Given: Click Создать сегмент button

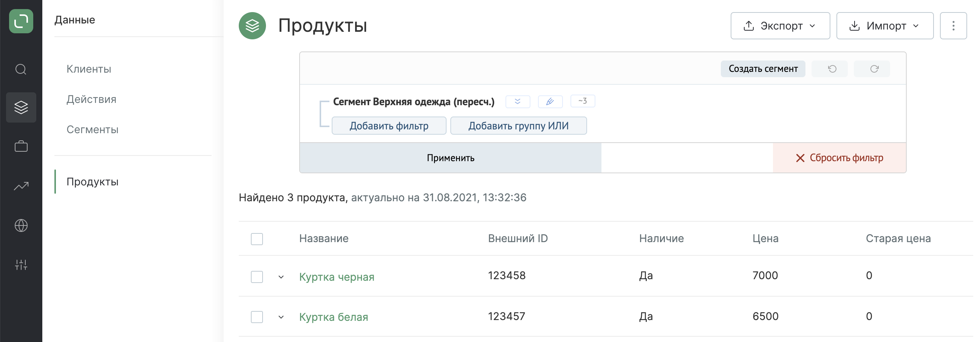Looking at the screenshot, I should 763,69.
